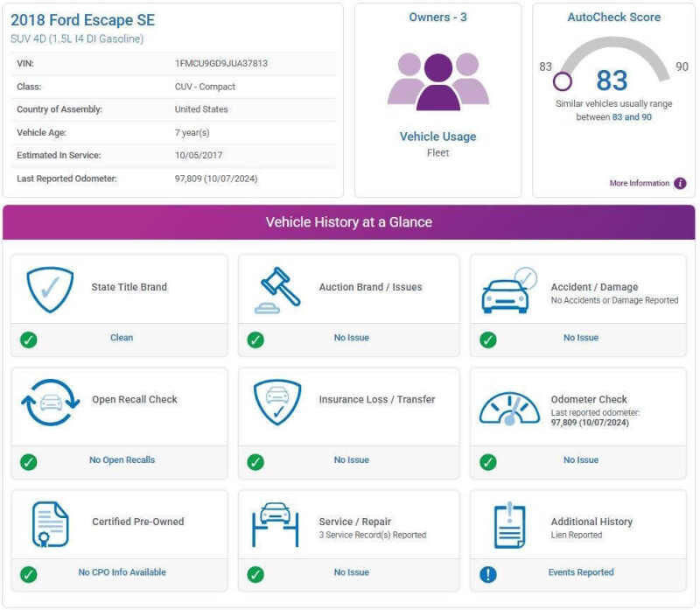Click the blue exclamation alert for Additional History
This screenshot has height=610, width=700.
click(488, 574)
